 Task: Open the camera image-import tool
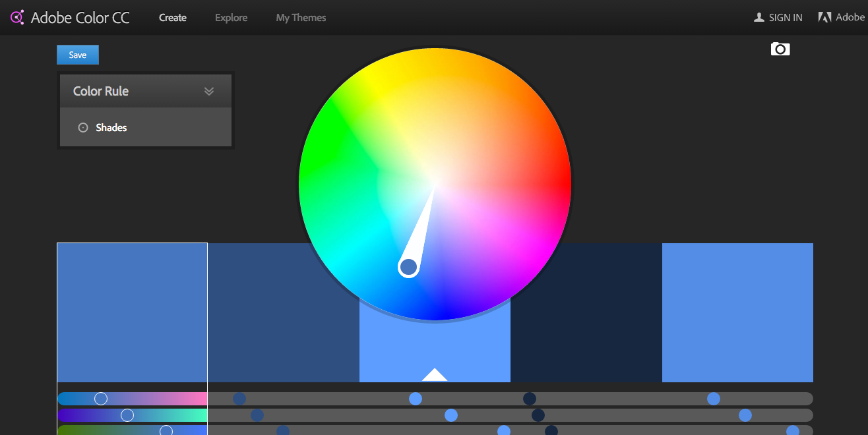point(780,49)
